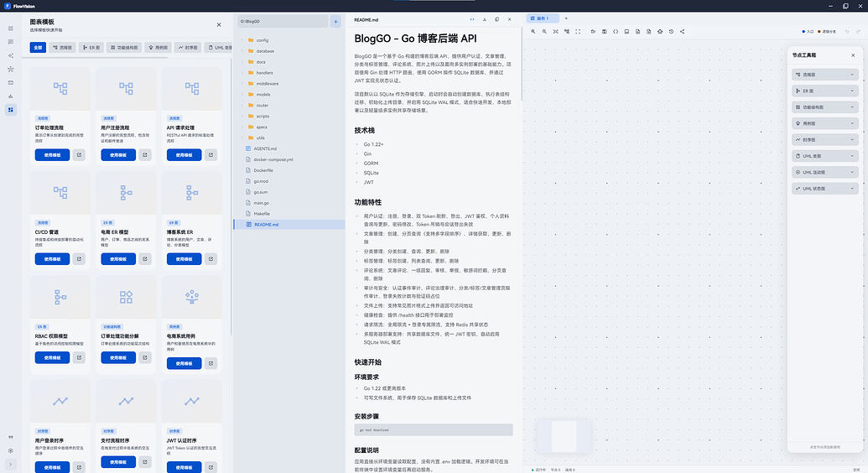Use the 博客系统 ER template
This screenshot has height=473, width=868.
184,258
